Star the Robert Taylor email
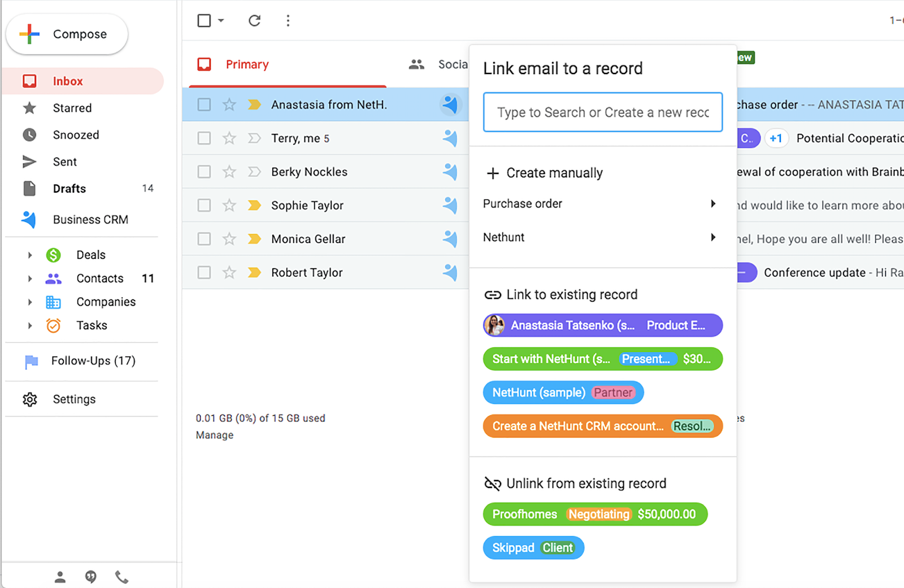Viewport: 904px width, 588px height. (x=229, y=273)
